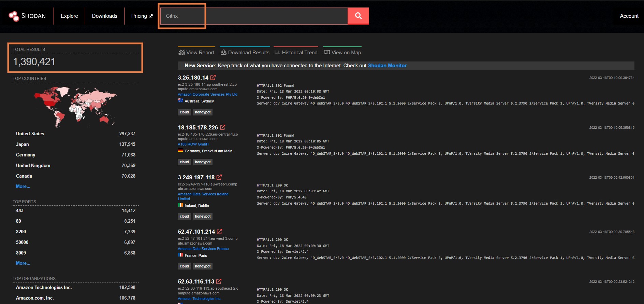Expand More under Top Ports
Viewport: 644px width, 304px height.
[23, 263]
